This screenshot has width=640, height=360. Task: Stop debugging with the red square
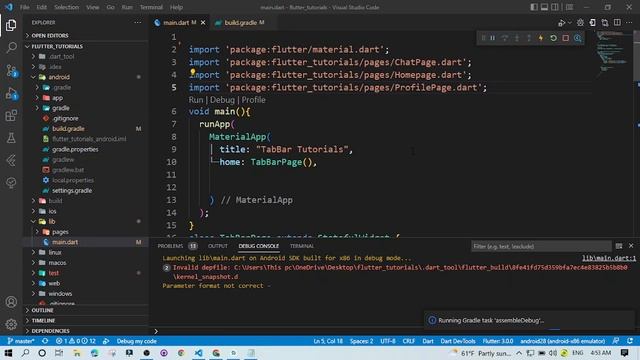(x=565, y=38)
